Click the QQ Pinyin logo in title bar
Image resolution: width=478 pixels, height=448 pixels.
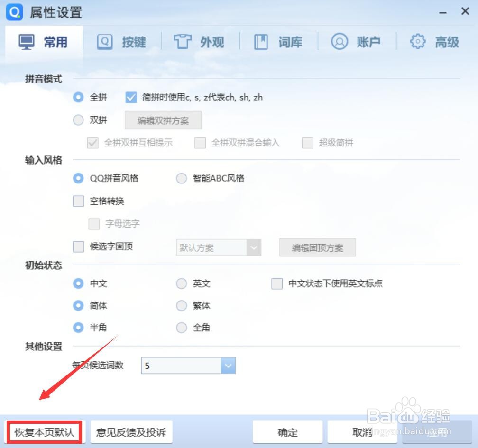pyautogui.click(x=14, y=11)
